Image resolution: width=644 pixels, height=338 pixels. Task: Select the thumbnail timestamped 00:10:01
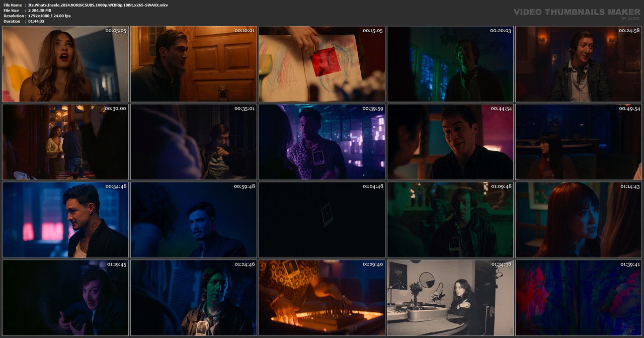[194, 64]
